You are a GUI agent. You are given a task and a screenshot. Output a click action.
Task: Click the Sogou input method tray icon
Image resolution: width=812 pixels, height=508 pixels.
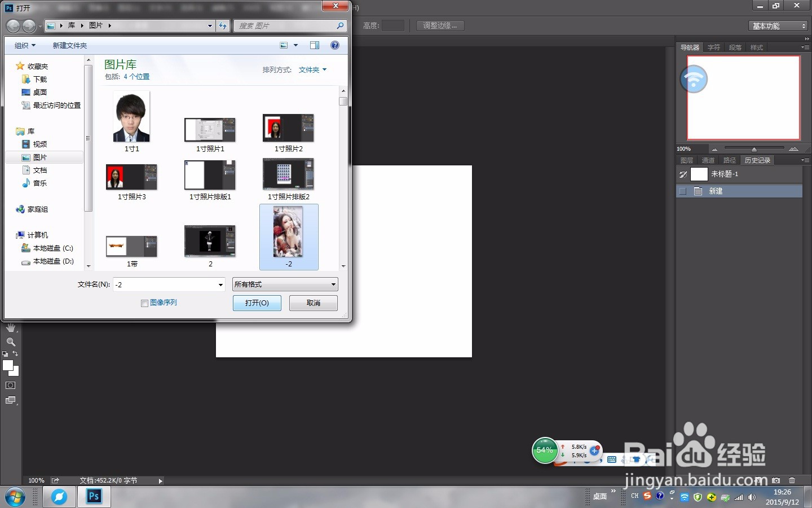point(647,496)
